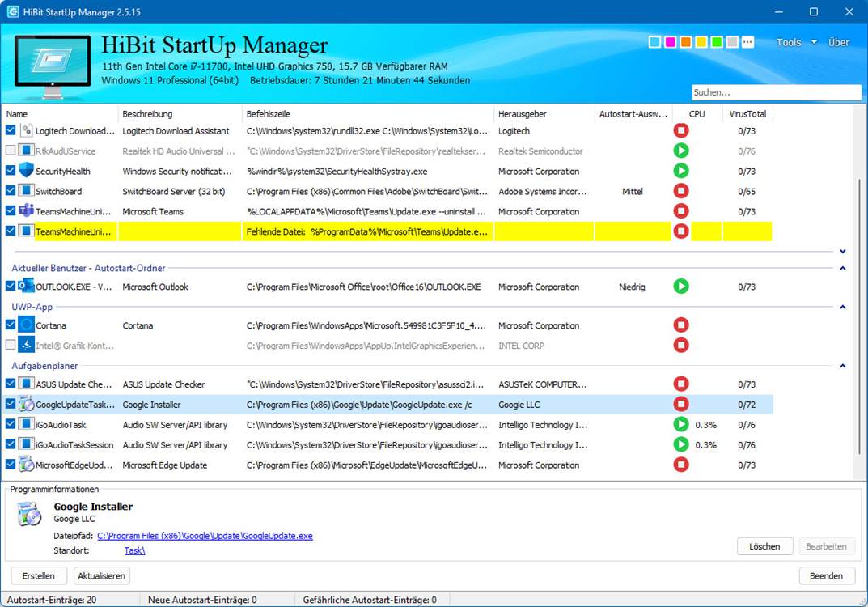Sort by the Herausgeber column header
Screen dimensions: 868x607
click(x=544, y=114)
